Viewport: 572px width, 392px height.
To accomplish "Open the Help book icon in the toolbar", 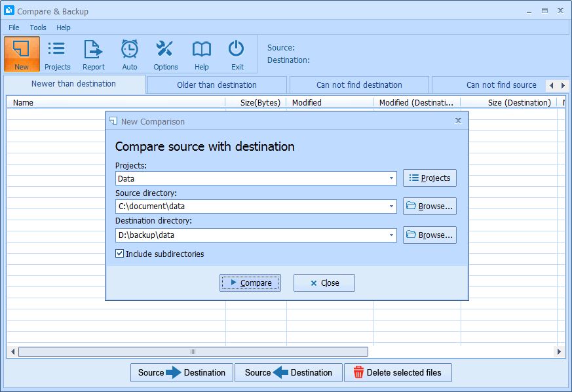I will tap(201, 54).
